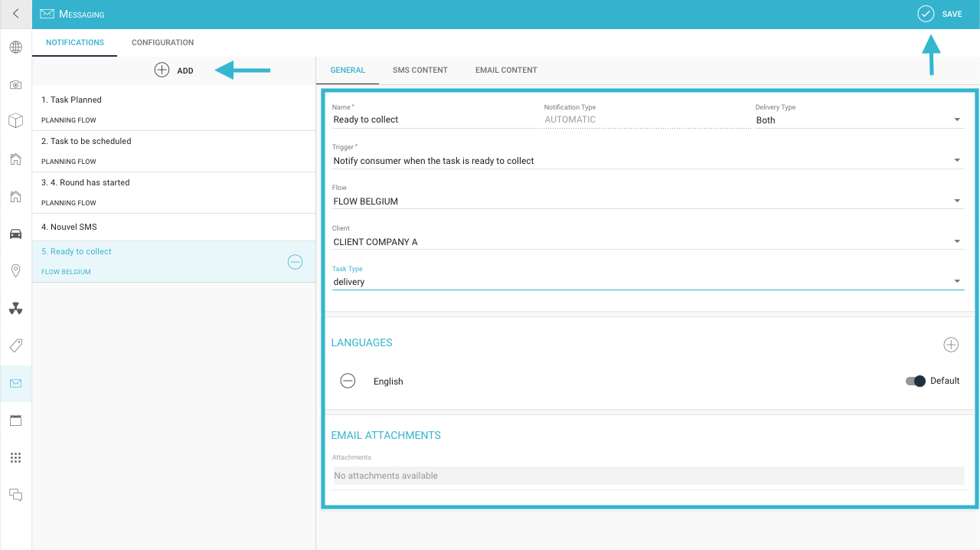This screenshot has width=980, height=550.
Task: Click the ADD button label
Action: point(185,70)
